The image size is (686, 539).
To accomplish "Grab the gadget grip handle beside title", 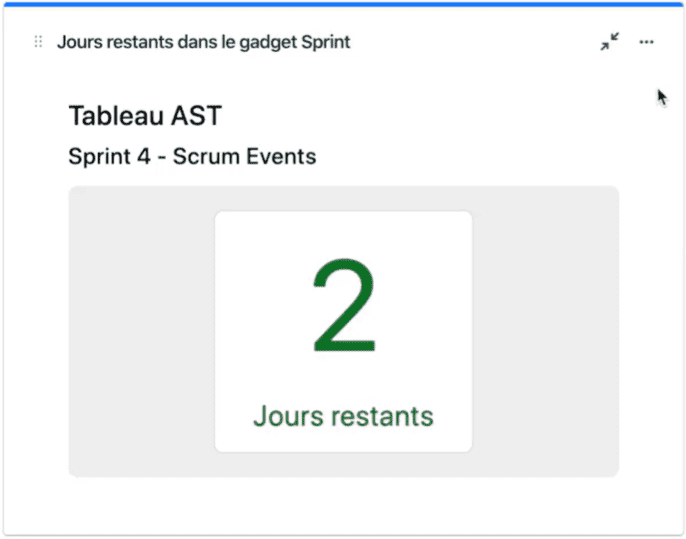I will (x=38, y=42).
